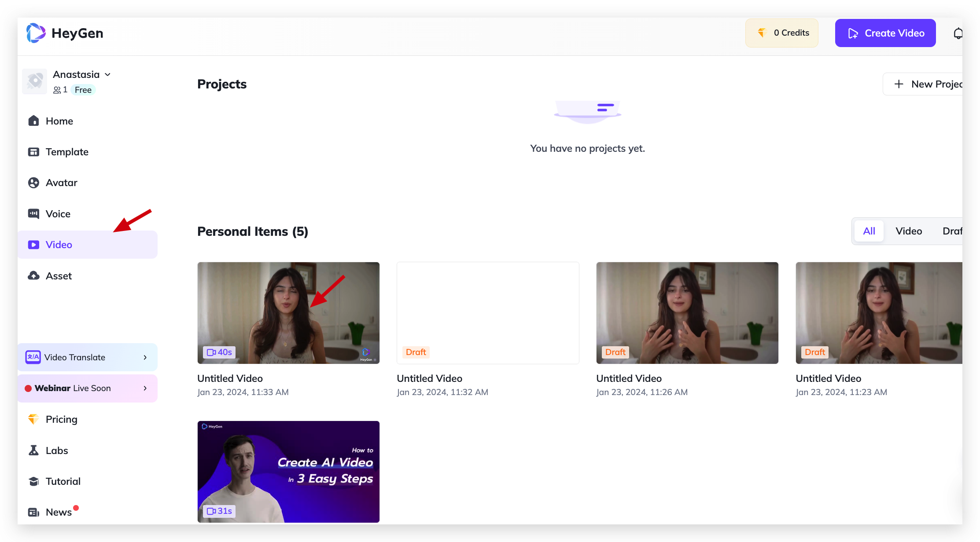Click the 0 Credits badge
980x542 pixels.
781,33
